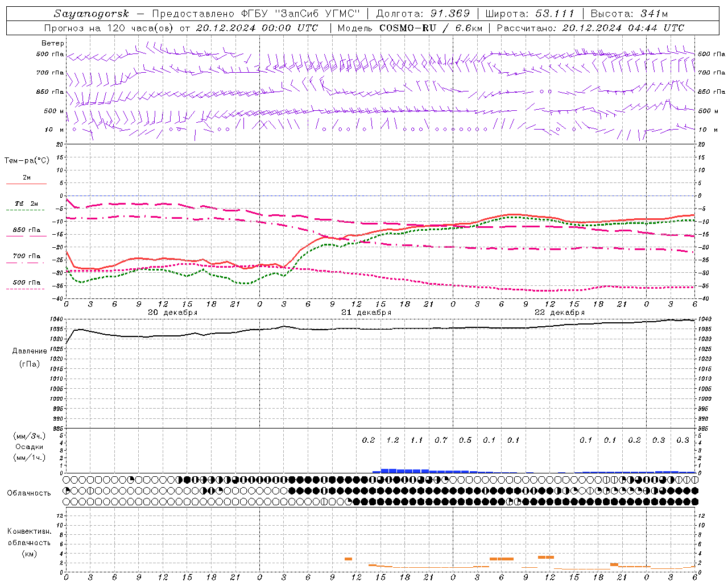Click the station name Sayanogorsk in the header
Screen dimensions: 728x582
pos(92,14)
